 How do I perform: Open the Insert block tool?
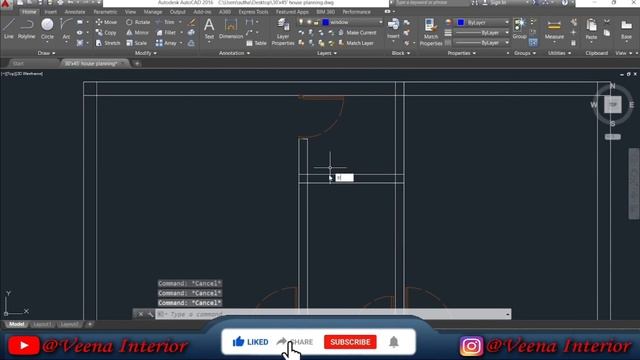point(393,29)
